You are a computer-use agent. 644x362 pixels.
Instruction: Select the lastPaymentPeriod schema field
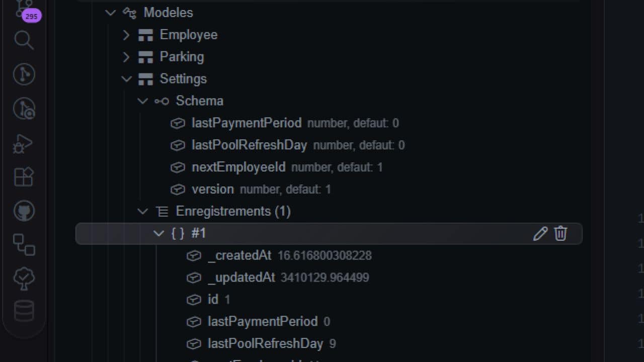pyautogui.click(x=246, y=123)
